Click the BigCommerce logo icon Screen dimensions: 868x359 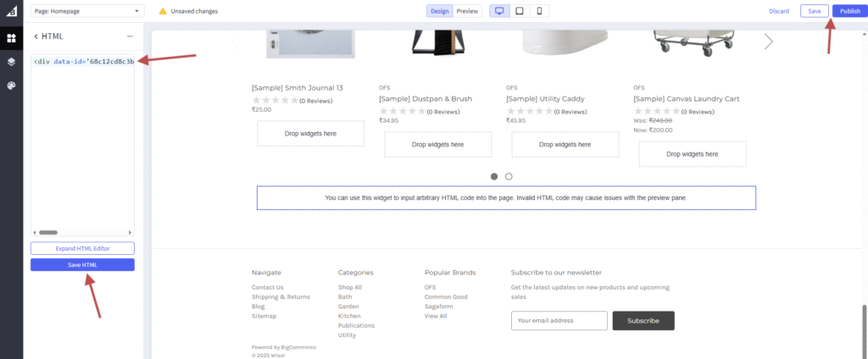click(x=11, y=11)
